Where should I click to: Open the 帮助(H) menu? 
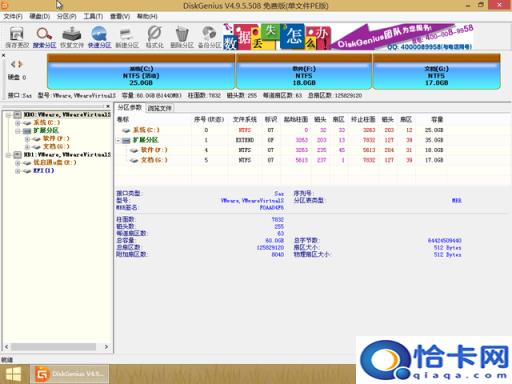[147, 16]
